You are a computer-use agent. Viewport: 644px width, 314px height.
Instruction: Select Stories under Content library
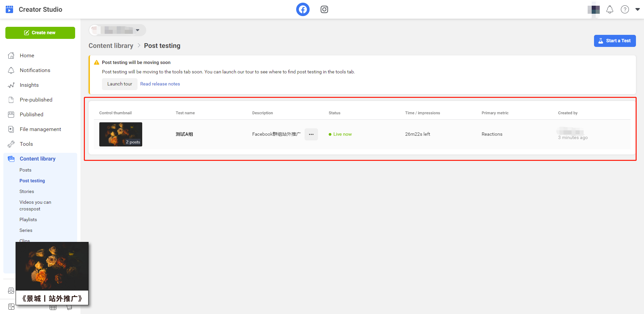(x=27, y=192)
